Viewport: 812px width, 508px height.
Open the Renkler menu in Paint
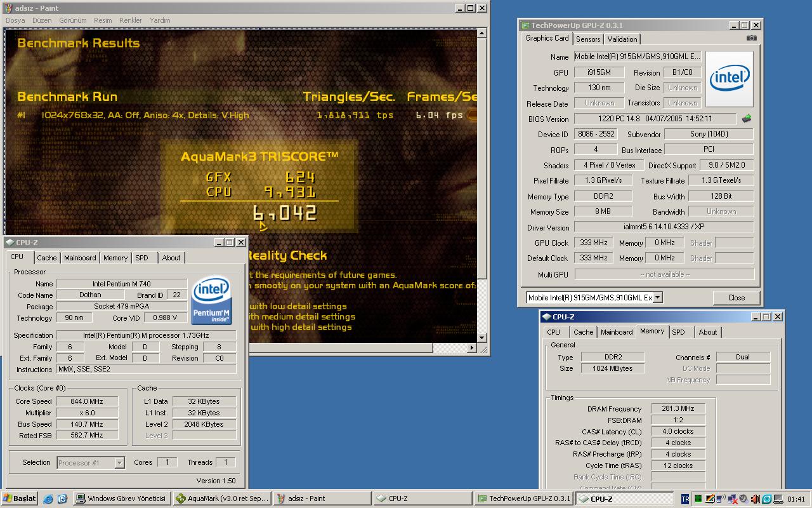pos(131,20)
